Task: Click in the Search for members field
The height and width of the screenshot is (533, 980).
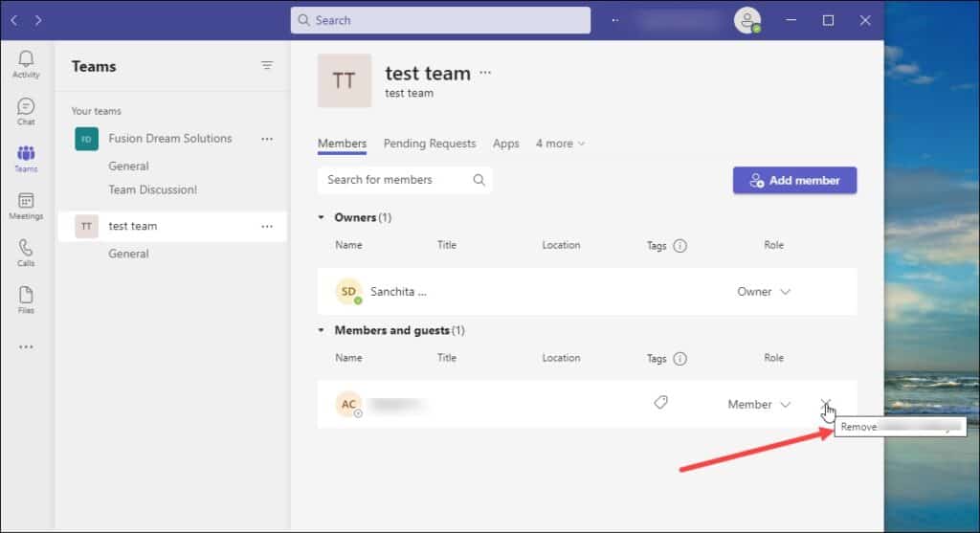Action: [x=405, y=180]
